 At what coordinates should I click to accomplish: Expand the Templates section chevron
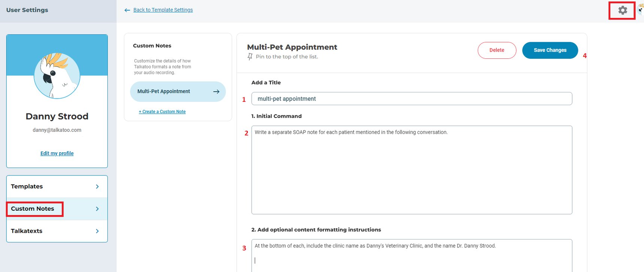point(97,187)
